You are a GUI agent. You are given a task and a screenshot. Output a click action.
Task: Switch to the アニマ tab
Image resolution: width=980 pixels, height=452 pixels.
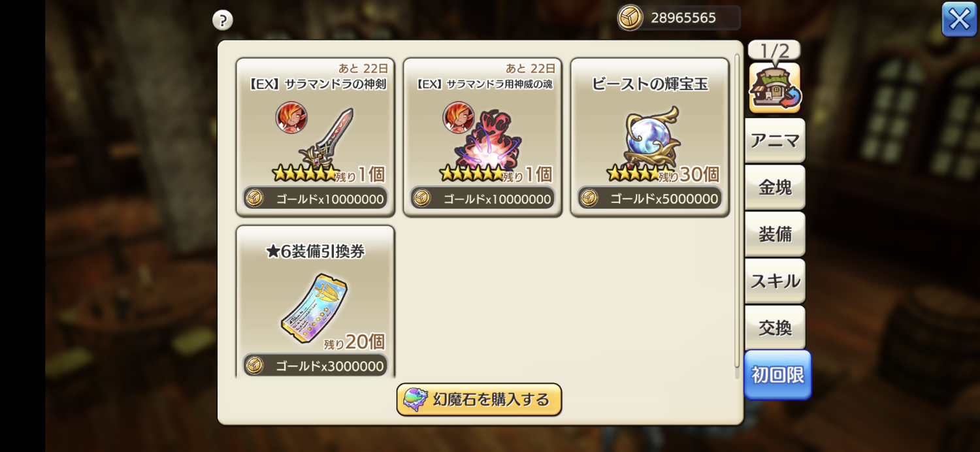pos(775,140)
